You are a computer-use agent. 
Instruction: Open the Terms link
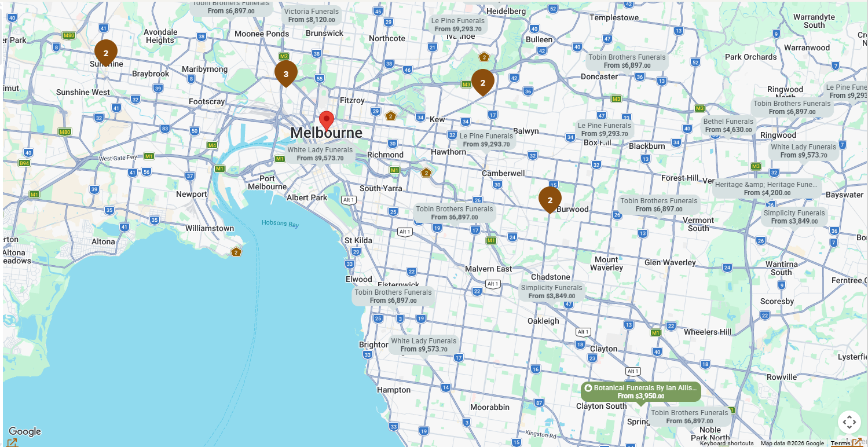pyautogui.click(x=841, y=444)
